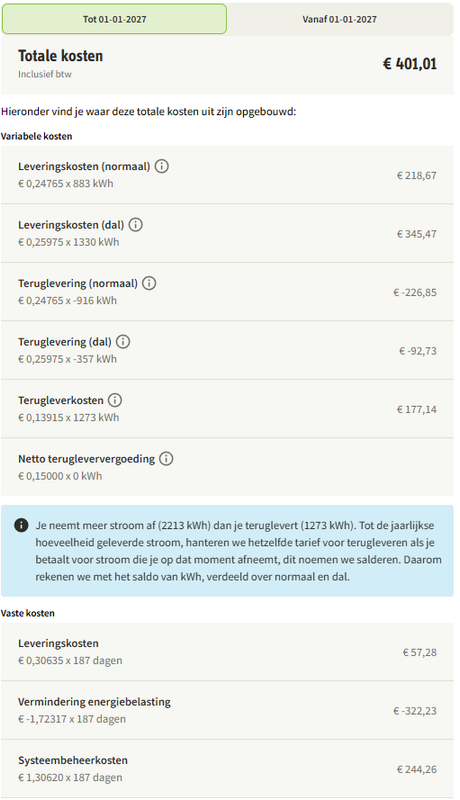Viewport: 460px width, 800px height.
Task: Select the Totale kosten € 401,01 amount
Action: coord(410,64)
